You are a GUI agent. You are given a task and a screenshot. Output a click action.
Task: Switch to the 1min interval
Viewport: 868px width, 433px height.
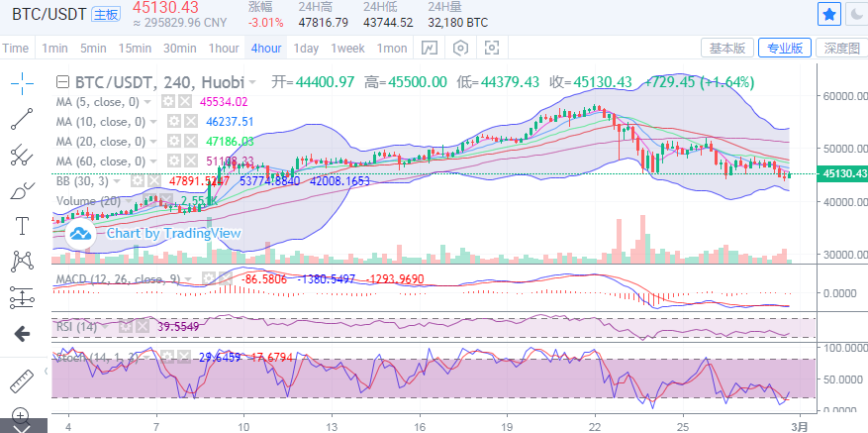54,49
